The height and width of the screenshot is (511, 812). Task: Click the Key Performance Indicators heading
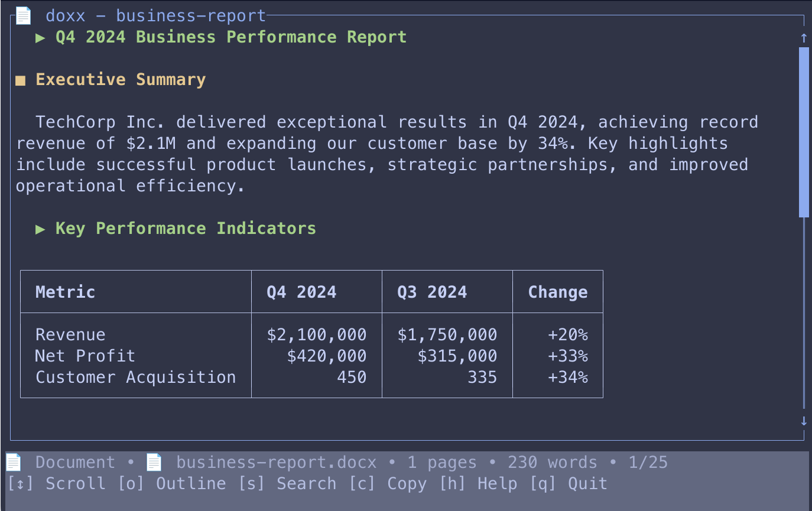(x=186, y=229)
